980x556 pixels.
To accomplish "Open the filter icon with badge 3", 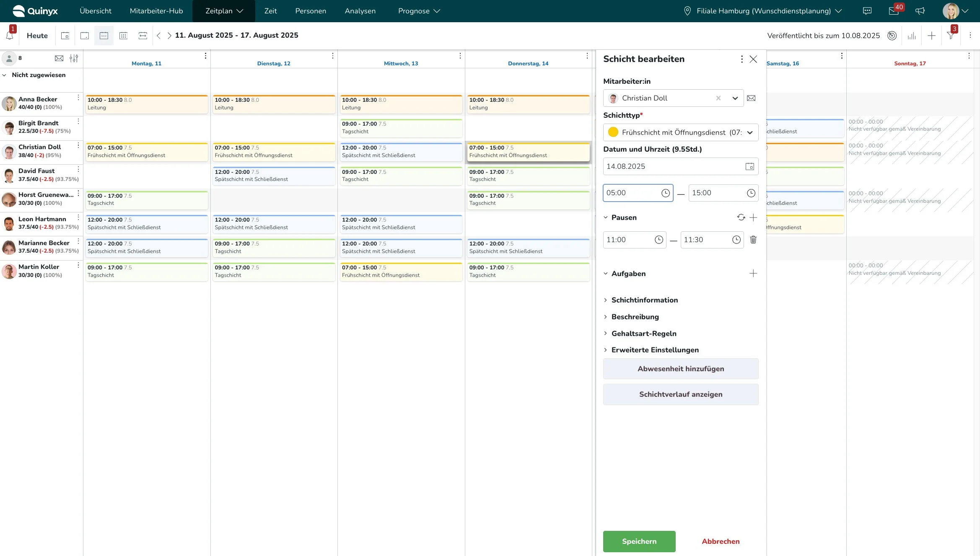I will coord(951,36).
